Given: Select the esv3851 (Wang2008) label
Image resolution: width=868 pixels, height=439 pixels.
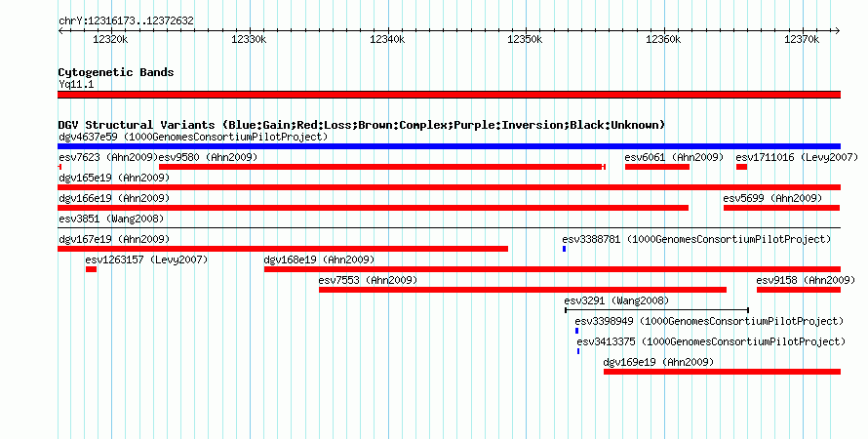Looking at the screenshot, I should point(111,219).
